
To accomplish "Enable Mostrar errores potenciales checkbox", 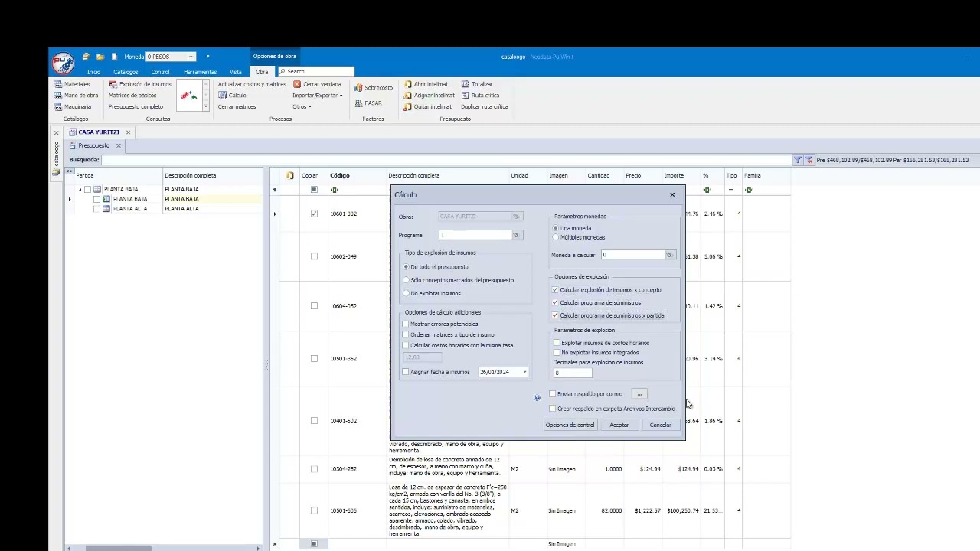I will pyautogui.click(x=406, y=324).
